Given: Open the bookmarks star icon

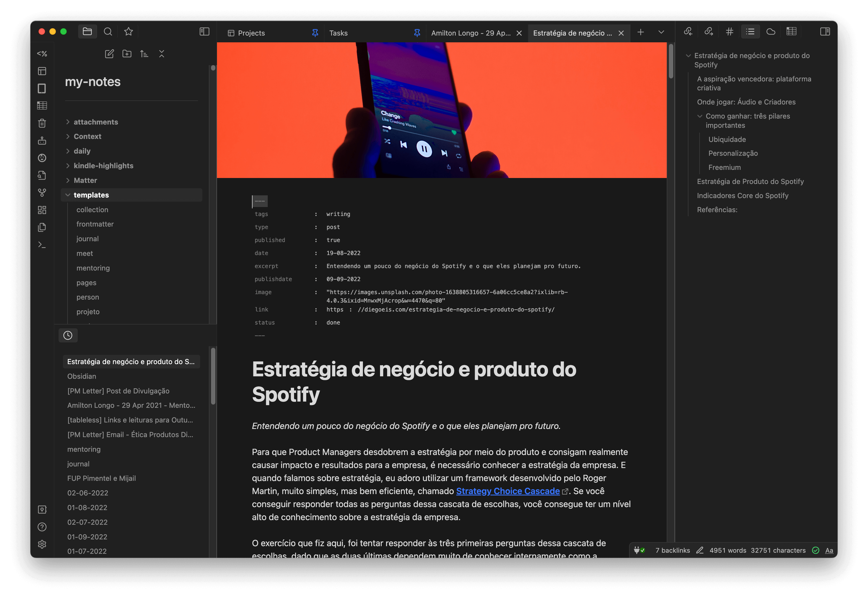Looking at the screenshot, I should 129,32.
